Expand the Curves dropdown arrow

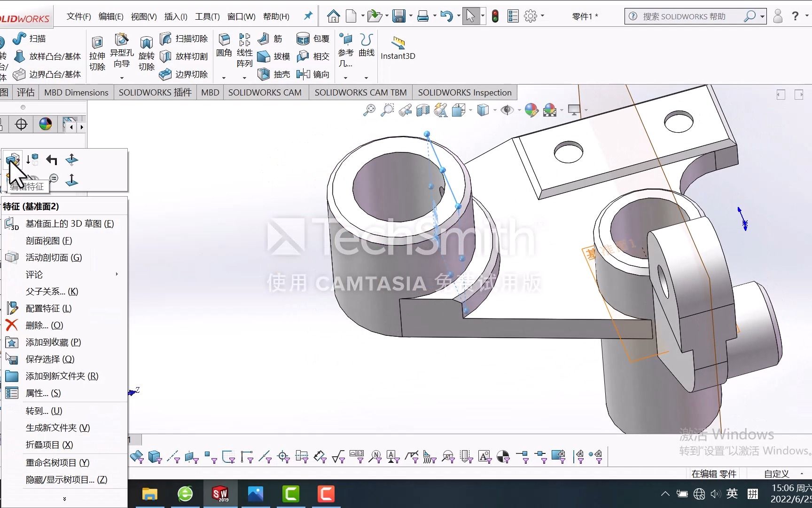click(x=367, y=78)
